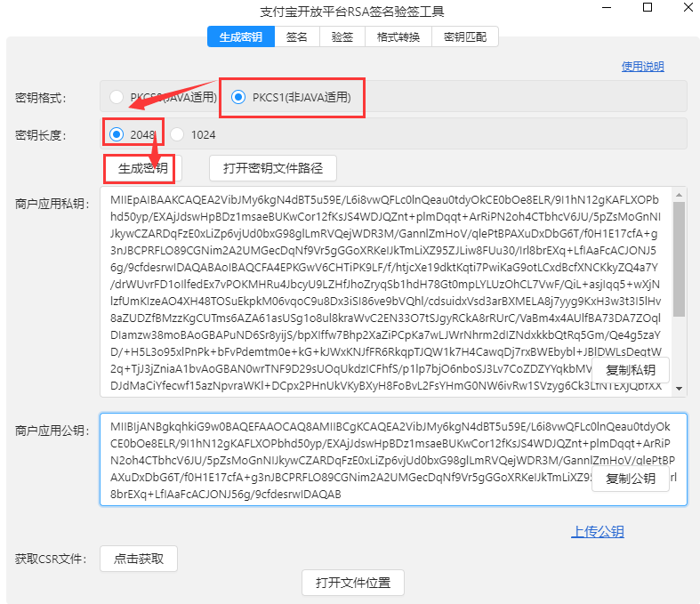This screenshot has height=604, width=700.
Task: Choose 2048 key length radio button
Action: click(117, 134)
